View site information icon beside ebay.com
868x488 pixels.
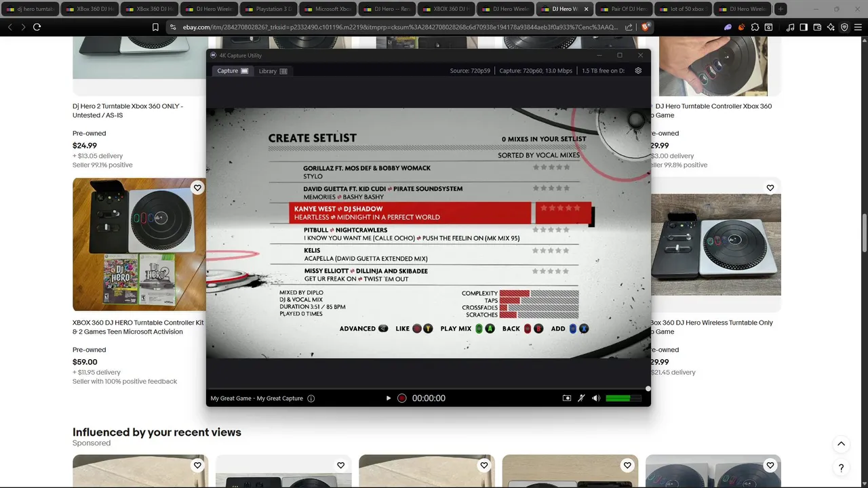[173, 27]
